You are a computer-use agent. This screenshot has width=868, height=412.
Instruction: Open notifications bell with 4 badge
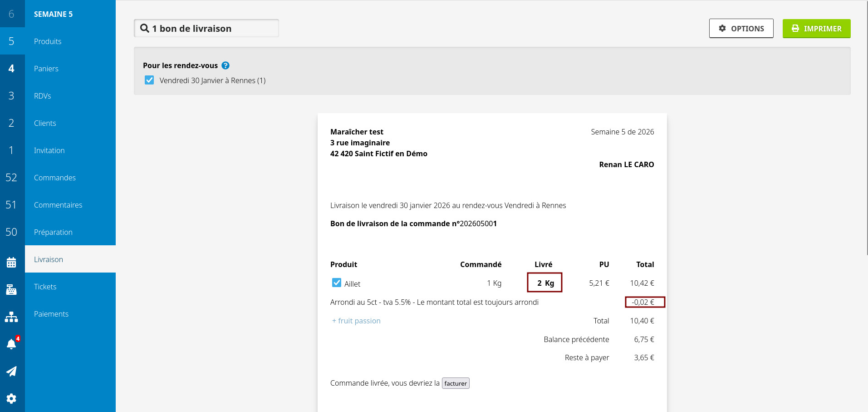[x=11, y=344]
